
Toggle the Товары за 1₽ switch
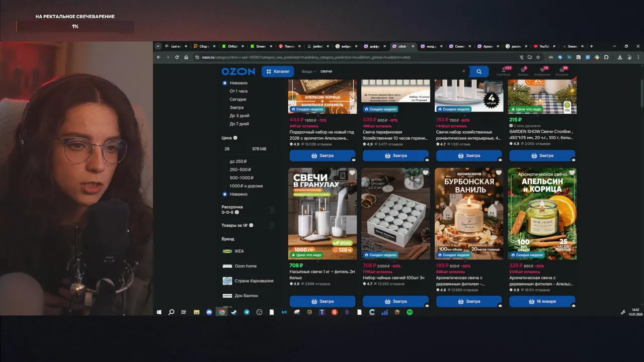[x=270, y=225]
